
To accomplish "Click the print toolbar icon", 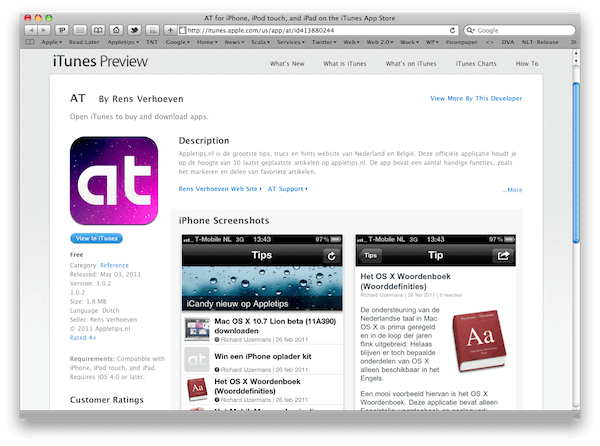I will click(152, 30).
